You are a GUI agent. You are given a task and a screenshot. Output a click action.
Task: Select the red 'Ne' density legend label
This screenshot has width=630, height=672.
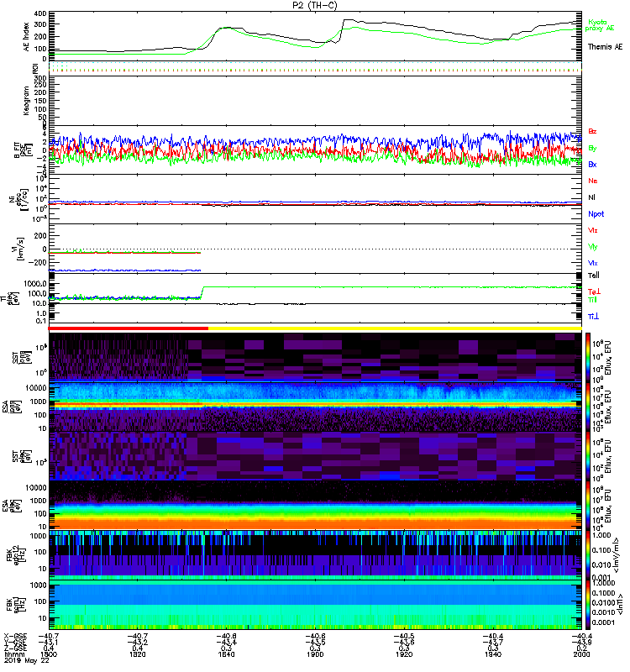pos(593,181)
